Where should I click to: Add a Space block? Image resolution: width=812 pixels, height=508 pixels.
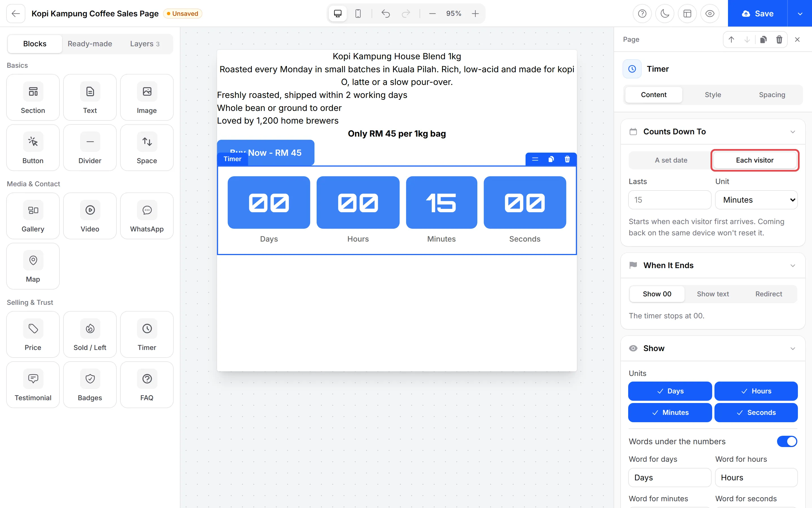coord(147,148)
